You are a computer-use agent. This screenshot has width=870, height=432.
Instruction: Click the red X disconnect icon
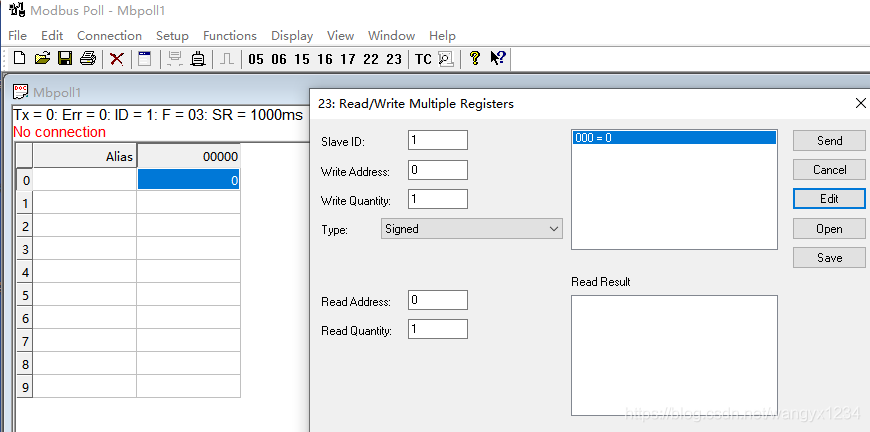(x=117, y=59)
